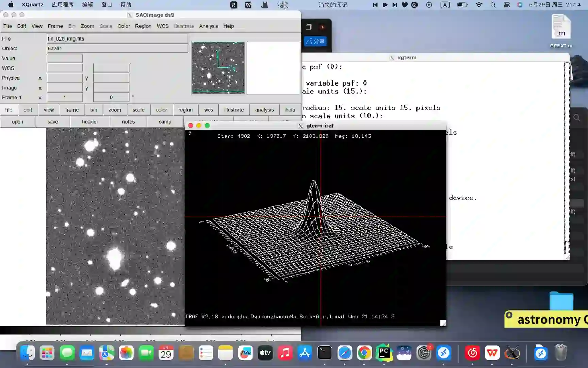Like current song with heart icon

tap(405, 5)
